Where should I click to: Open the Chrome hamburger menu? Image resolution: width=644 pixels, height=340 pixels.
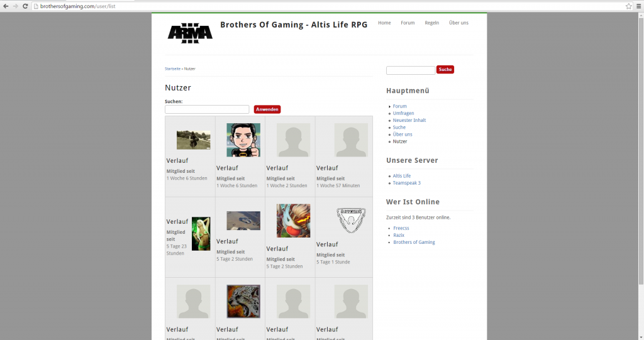coord(638,6)
